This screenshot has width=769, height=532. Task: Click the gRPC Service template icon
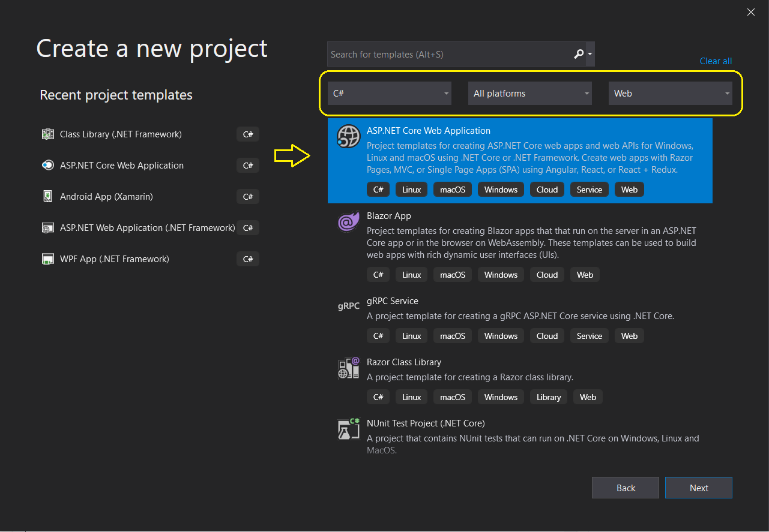pos(348,306)
